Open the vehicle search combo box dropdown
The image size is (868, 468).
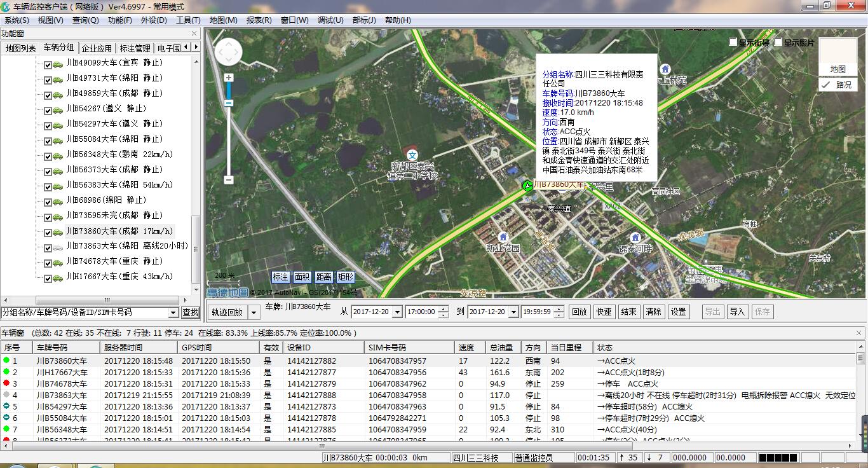click(173, 313)
